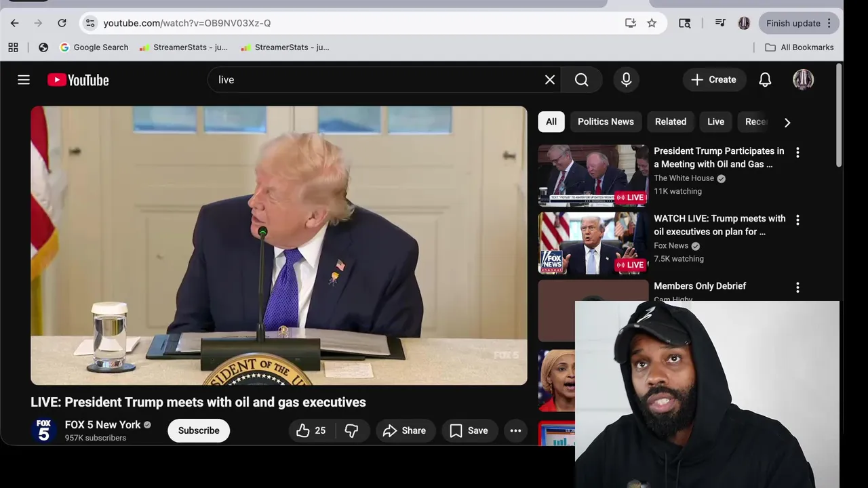Open 'President Trump Participates in a Meeting' title
Viewport: 868px width, 488px height.
point(719,157)
